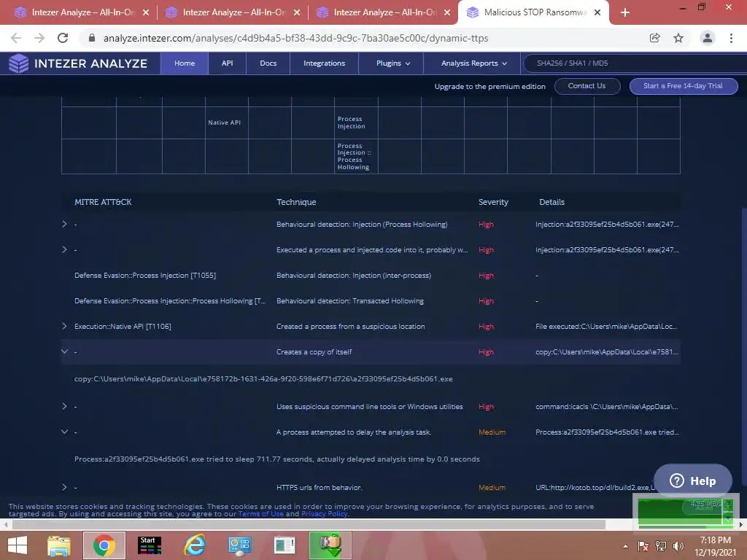Go back using the browser back arrow
This screenshot has width=747, height=560.
pyautogui.click(x=16, y=38)
